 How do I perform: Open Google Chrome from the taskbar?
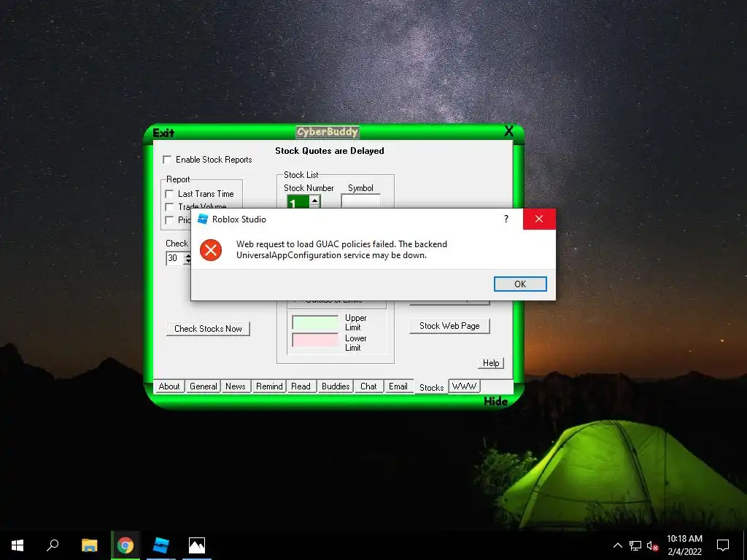coord(125,545)
